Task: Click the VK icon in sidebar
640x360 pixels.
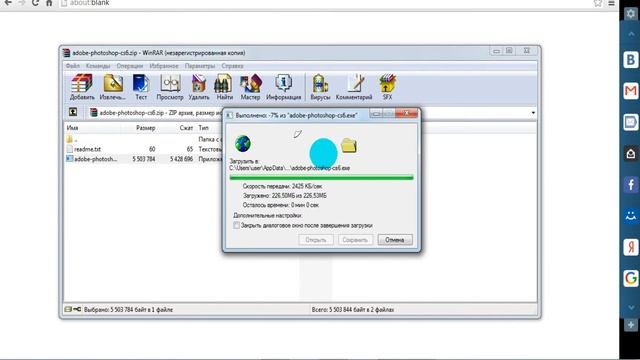Action: click(x=630, y=60)
